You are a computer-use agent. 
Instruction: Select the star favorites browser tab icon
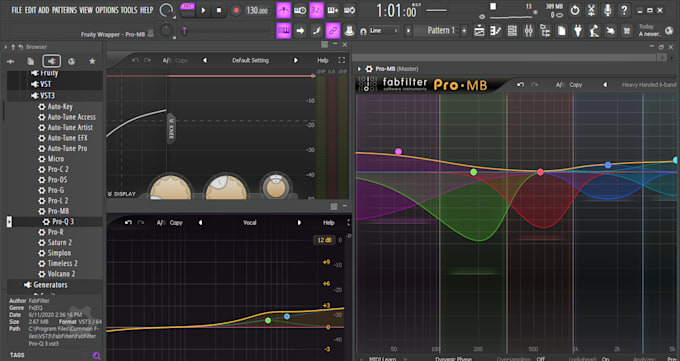tap(92, 61)
